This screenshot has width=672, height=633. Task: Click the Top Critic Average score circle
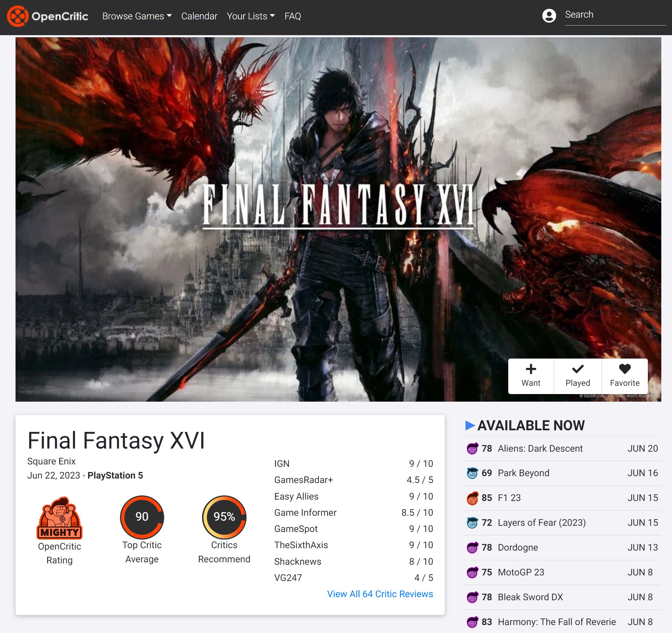(x=141, y=517)
